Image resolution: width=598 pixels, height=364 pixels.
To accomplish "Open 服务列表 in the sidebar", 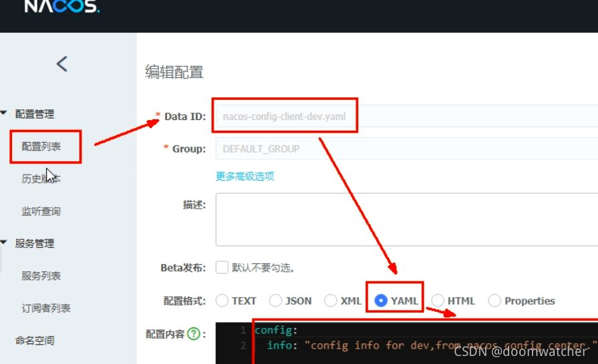I will coord(41,275).
